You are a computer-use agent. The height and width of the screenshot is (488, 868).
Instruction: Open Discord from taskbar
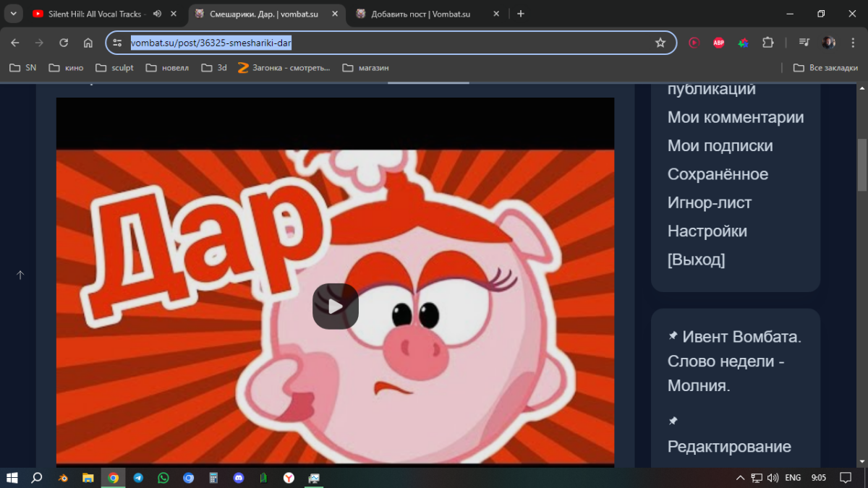click(239, 478)
